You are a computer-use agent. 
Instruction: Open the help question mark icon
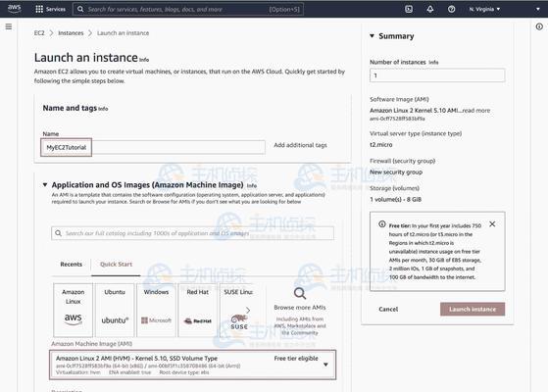click(451, 9)
